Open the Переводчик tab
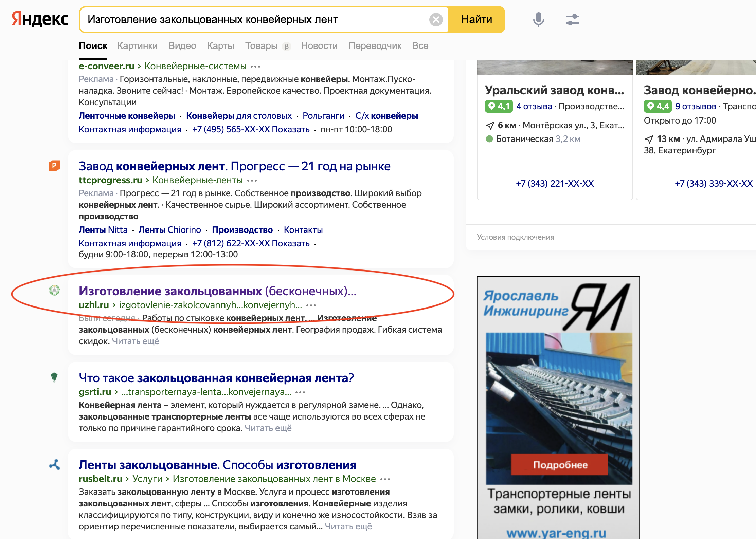Screen dimensions: 756x539 click(x=375, y=46)
